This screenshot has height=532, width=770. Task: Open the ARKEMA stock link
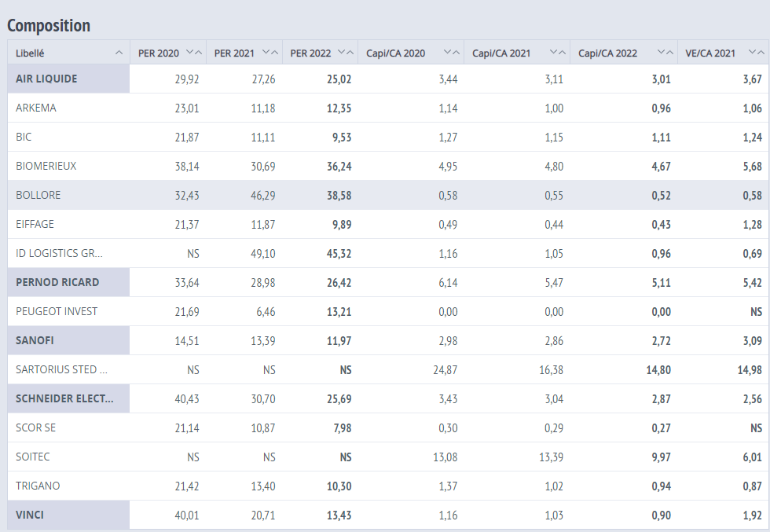(x=36, y=108)
